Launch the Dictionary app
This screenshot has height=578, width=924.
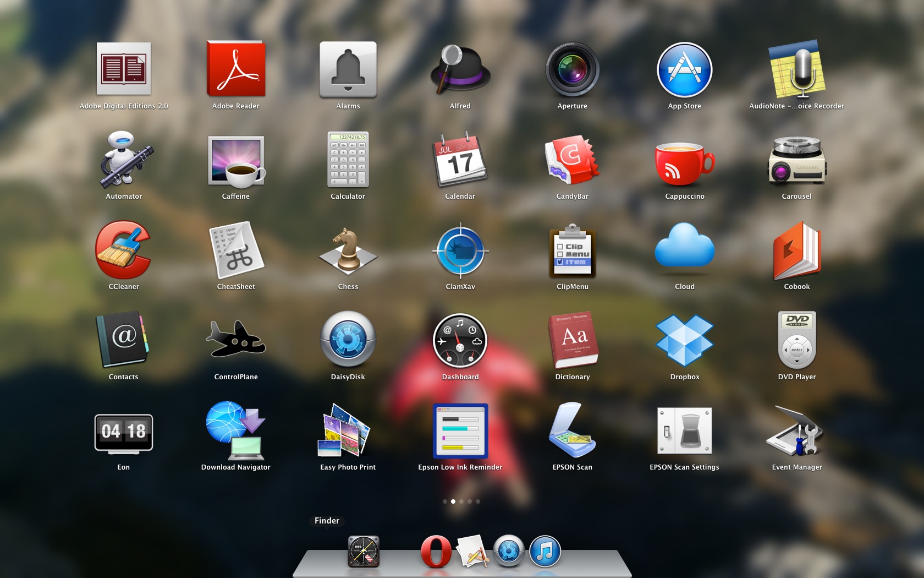[573, 340]
